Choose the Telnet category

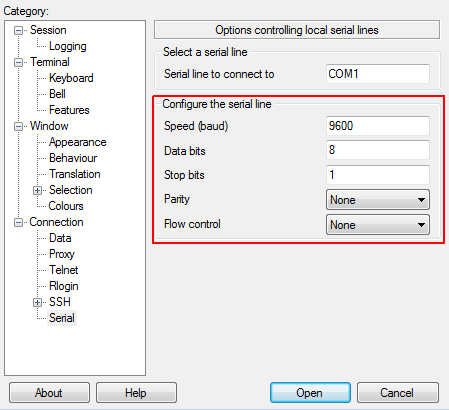coord(63,270)
